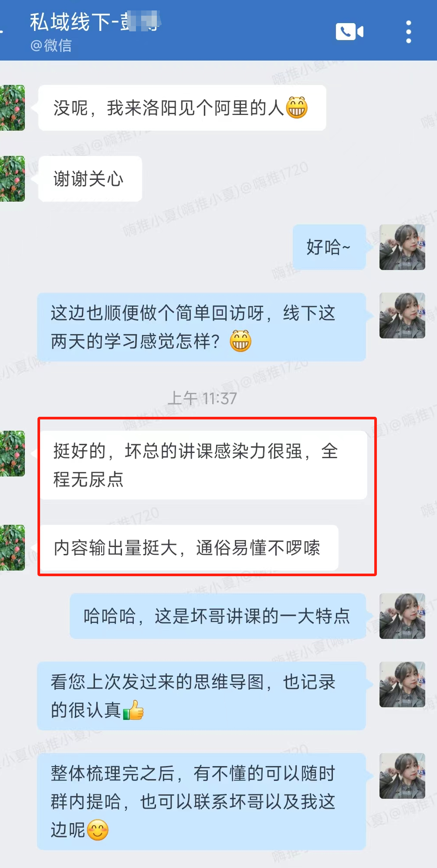This screenshot has height=868, width=437.
Task: Select the 谢谢关心 message bubble
Action: [90, 179]
